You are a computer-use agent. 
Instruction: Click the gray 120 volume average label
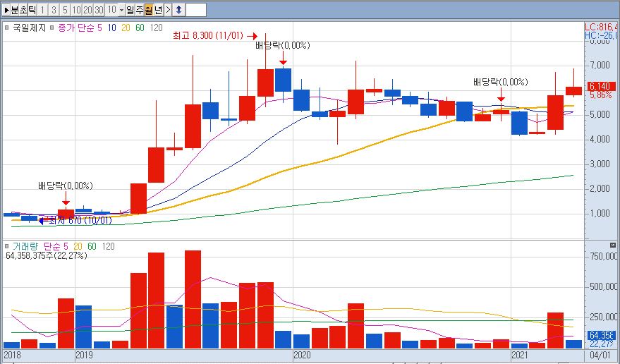coord(109,246)
